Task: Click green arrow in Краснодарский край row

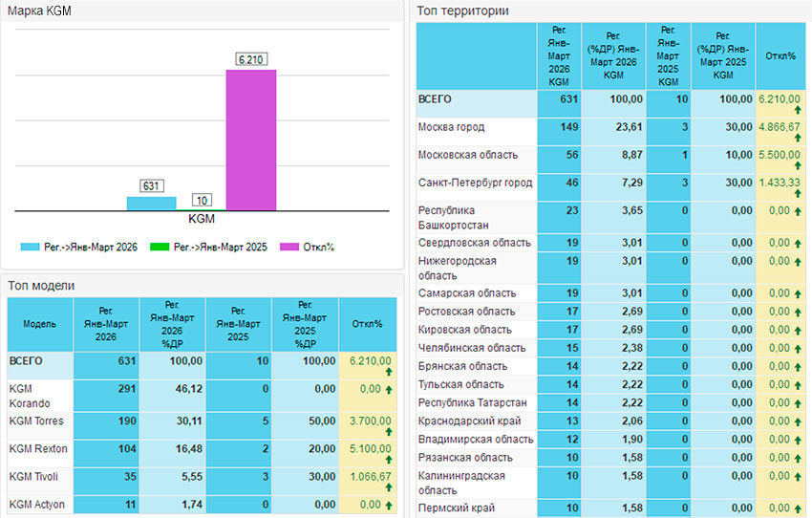Action: tap(799, 421)
